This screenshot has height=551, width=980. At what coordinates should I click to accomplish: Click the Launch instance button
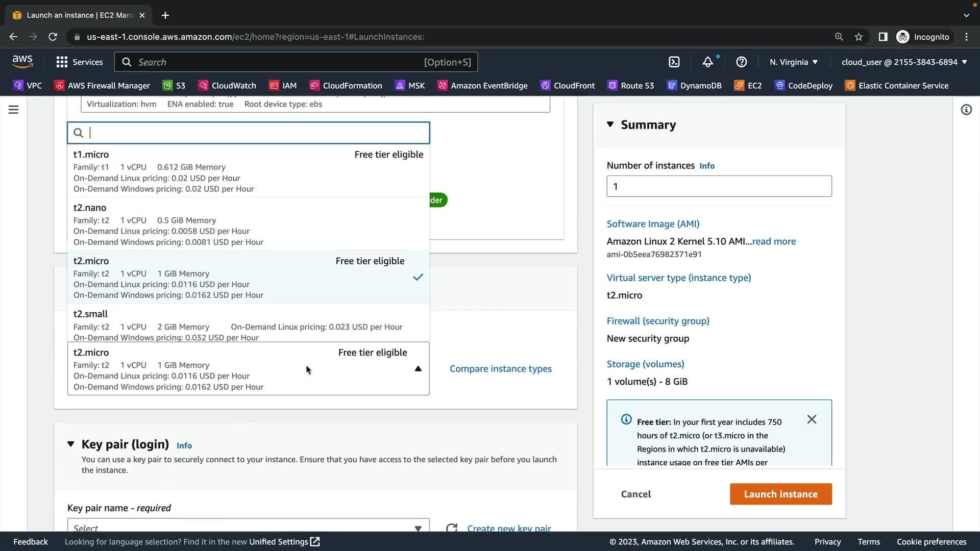coord(780,494)
